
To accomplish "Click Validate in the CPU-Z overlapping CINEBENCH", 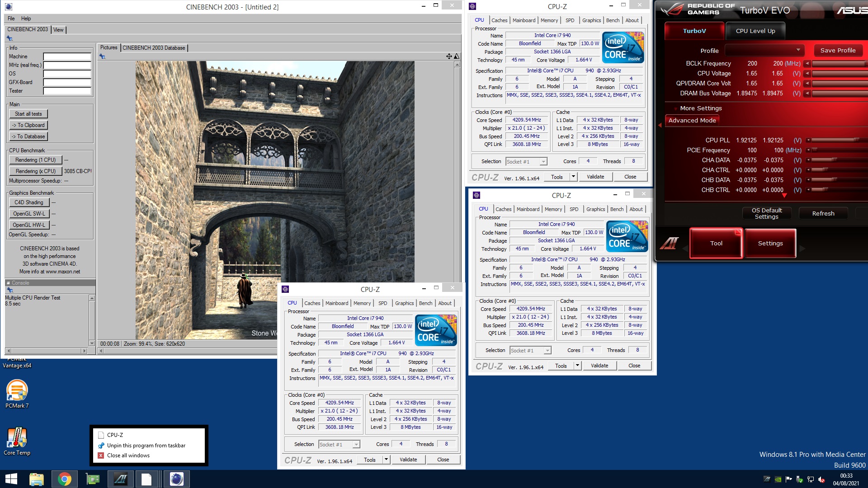I will (x=408, y=460).
